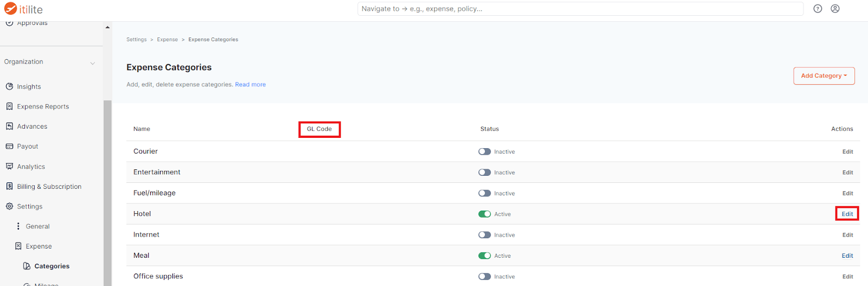
Task: Collapse the Organization section chevron
Action: 93,63
